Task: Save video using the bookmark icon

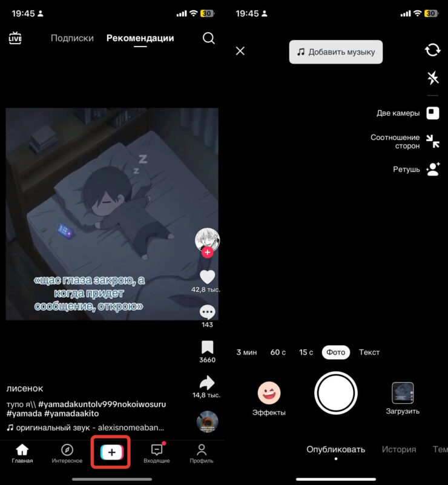Action: (x=208, y=348)
